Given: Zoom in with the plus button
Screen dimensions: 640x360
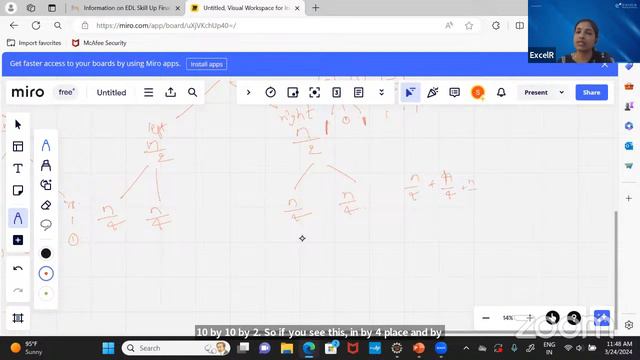Looking at the screenshot, I should (530, 318).
